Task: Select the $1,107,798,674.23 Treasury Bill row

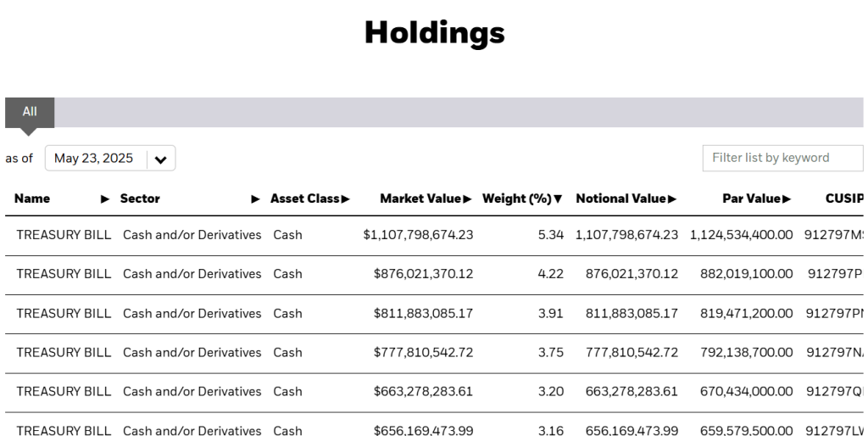Action: 64,235
